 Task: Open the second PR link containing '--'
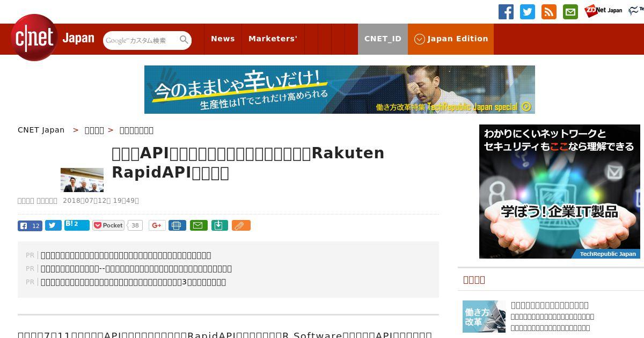coord(136,269)
